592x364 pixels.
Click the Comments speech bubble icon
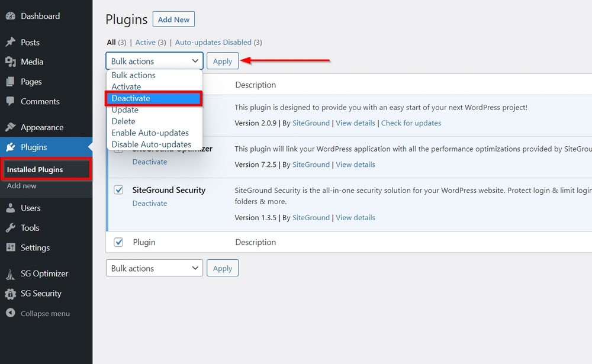(x=11, y=101)
